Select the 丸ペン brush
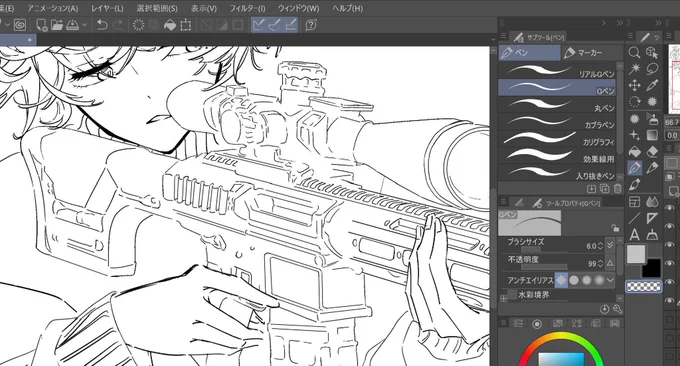Image resolution: width=680 pixels, height=366 pixels. tap(557, 105)
